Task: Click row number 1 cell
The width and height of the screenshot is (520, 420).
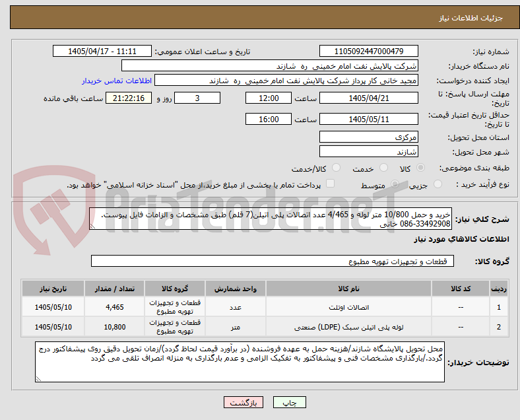Action: click(x=498, y=307)
